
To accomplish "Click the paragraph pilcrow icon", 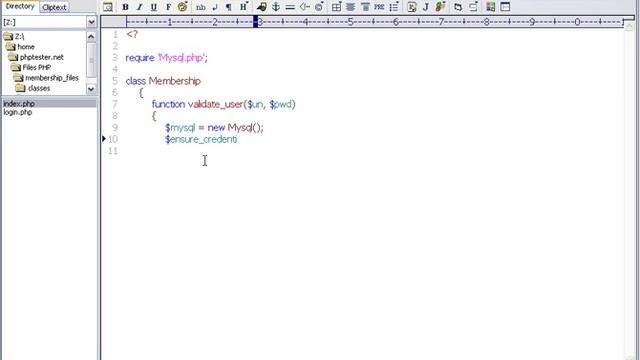I will [x=229, y=7].
